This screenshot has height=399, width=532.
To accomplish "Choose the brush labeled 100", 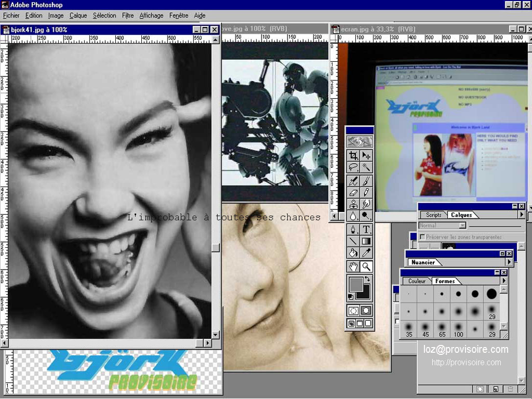I will tap(458, 330).
